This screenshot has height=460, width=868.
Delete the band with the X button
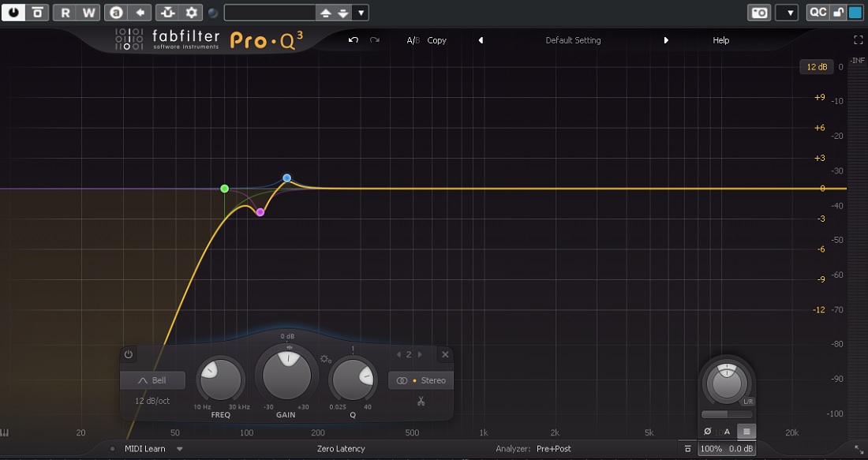[445, 354]
